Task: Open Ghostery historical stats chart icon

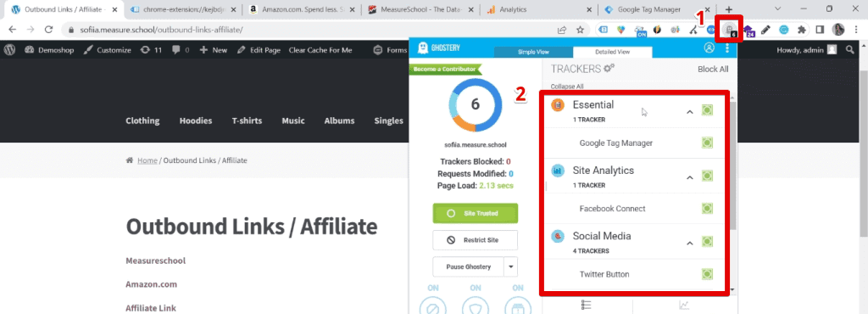Action: pos(684,306)
